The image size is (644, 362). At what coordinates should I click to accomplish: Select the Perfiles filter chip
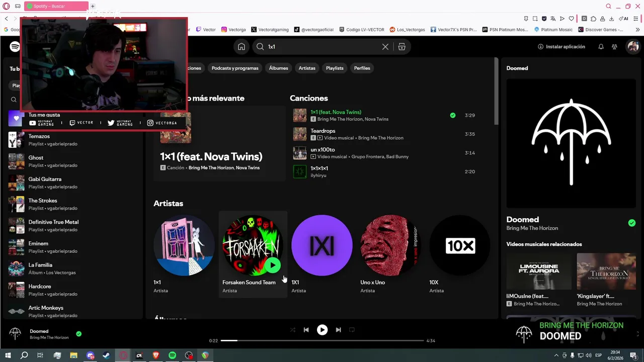tap(362, 68)
